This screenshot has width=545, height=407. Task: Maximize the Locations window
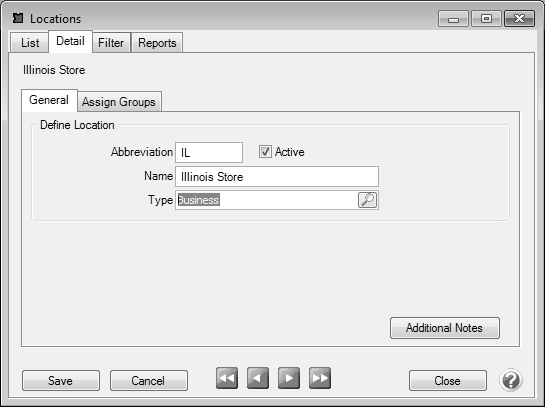486,18
